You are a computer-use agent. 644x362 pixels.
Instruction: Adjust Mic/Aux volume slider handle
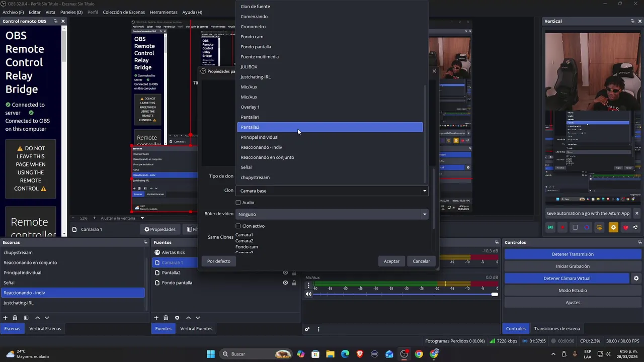pos(494,294)
